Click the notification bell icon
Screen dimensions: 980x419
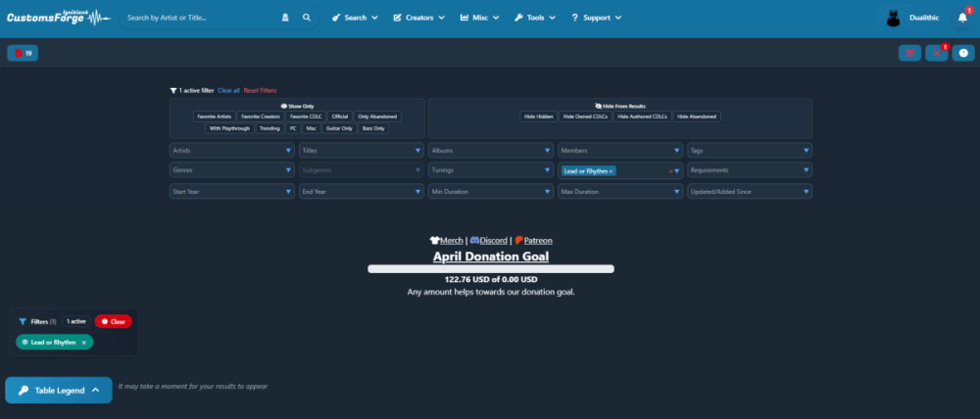click(x=962, y=18)
